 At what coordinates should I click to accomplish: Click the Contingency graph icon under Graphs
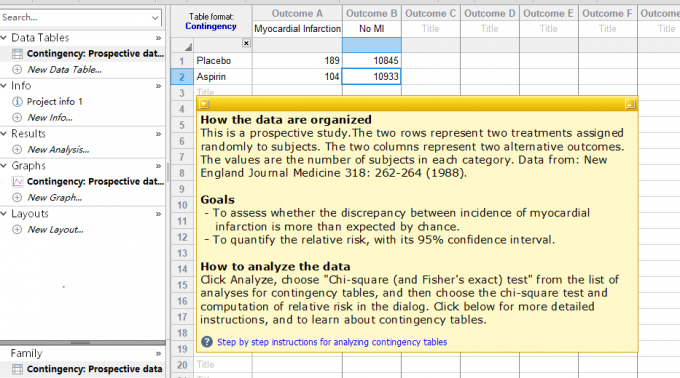[x=17, y=182]
